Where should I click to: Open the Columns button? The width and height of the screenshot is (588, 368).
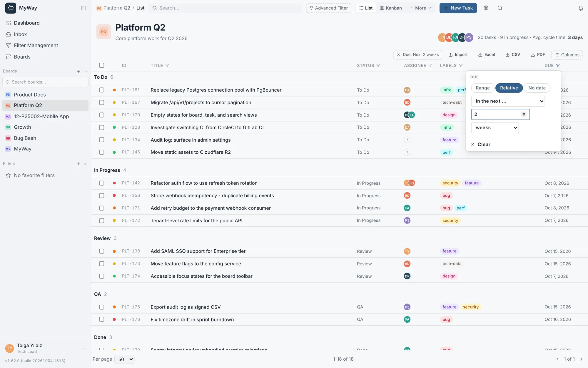(x=567, y=55)
